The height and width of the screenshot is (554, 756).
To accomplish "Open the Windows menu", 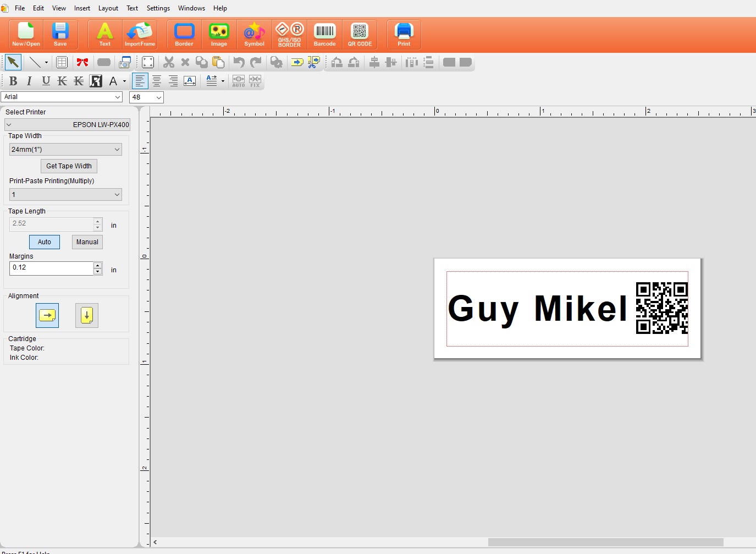I will coord(191,8).
